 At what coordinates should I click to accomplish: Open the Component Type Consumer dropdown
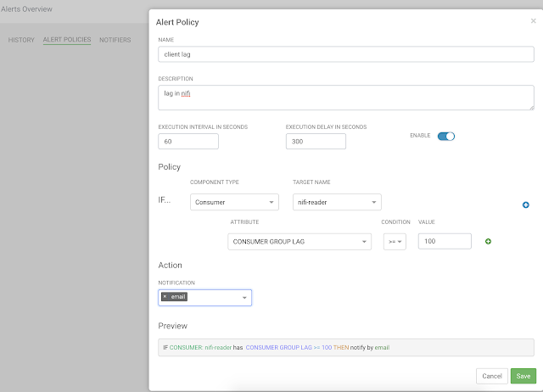coord(234,202)
